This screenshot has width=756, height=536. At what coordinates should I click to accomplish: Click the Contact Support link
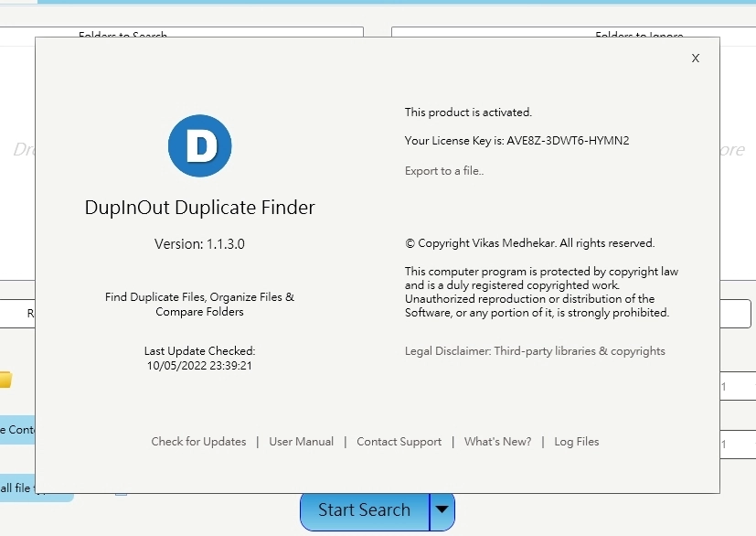399,442
